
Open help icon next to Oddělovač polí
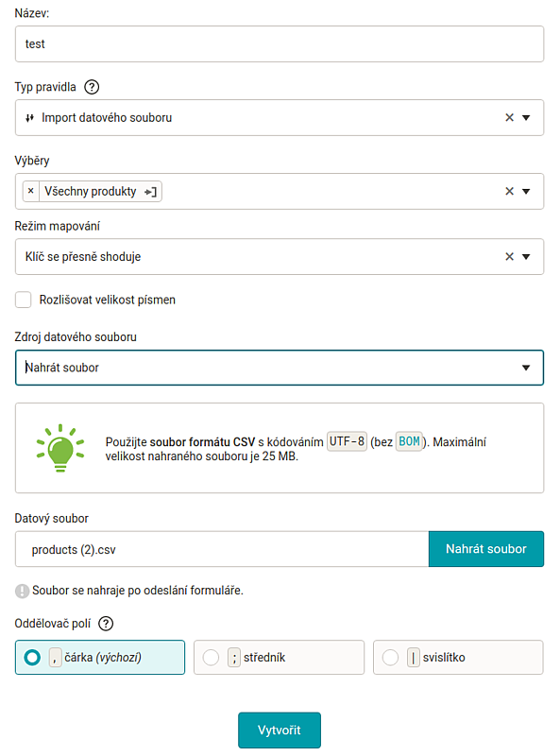pos(106,624)
